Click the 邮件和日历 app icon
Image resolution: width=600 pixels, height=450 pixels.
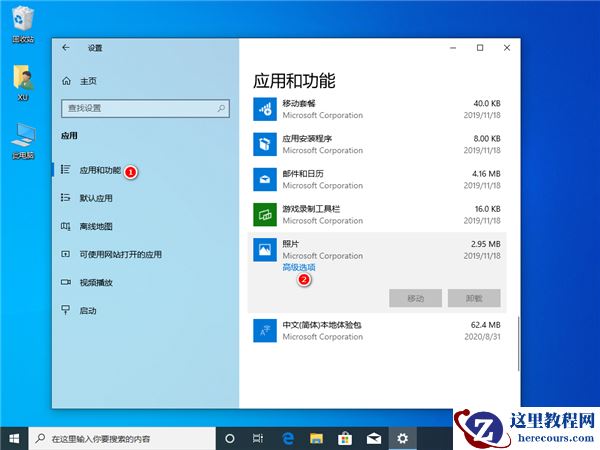click(265, 179)
